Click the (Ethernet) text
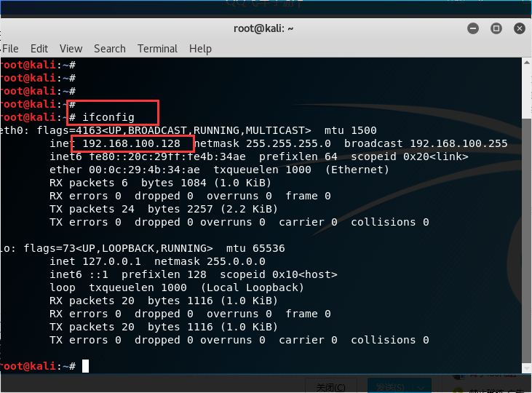 pos(357,170)
